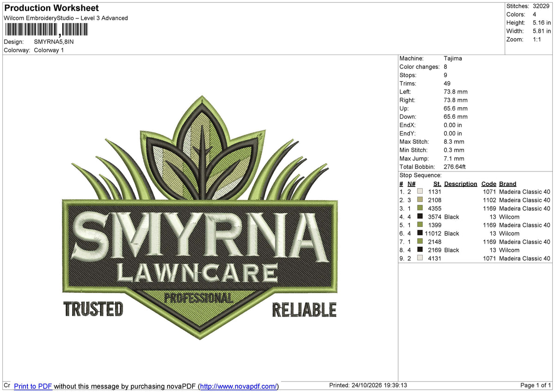Click black swatch of stop 6
The width and height of the screenshot is (555, 392).
tap(420, 233)
